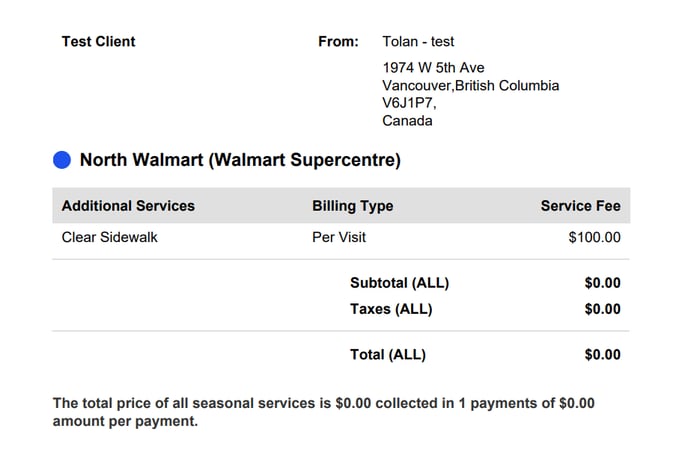Select the Tolan - test sender name
The image size is (688, 458).
(418, 41)
